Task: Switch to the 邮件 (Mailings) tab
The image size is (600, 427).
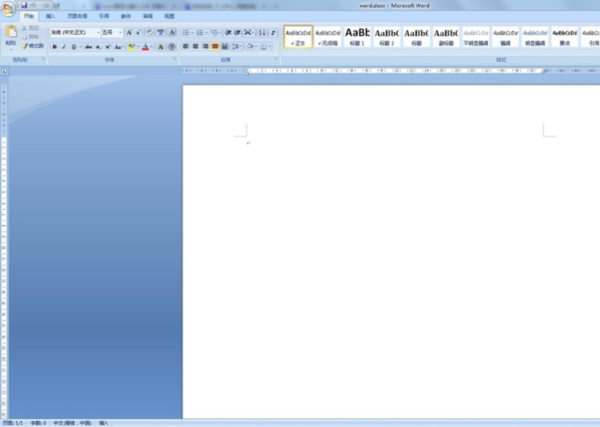Action: (x=126, y=16)
